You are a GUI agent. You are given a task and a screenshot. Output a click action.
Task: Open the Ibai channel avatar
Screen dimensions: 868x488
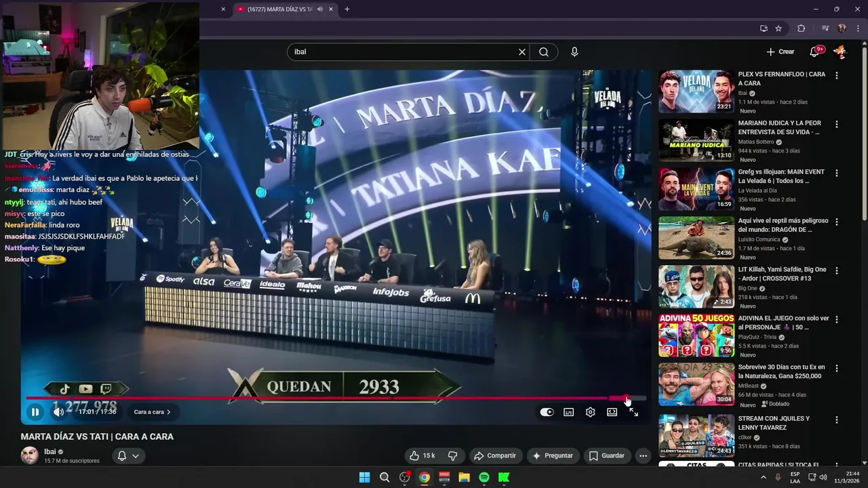[x=30, y=455]
